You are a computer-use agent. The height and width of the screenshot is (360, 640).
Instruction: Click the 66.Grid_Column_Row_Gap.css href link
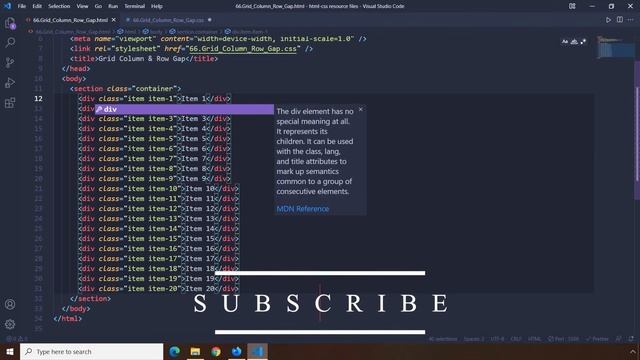click(243, 49)
